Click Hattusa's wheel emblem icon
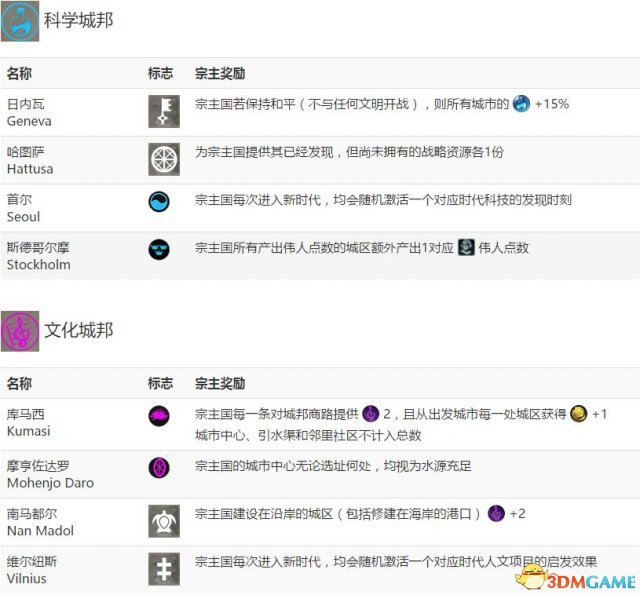640x595 pixels. tap(164, 160)
